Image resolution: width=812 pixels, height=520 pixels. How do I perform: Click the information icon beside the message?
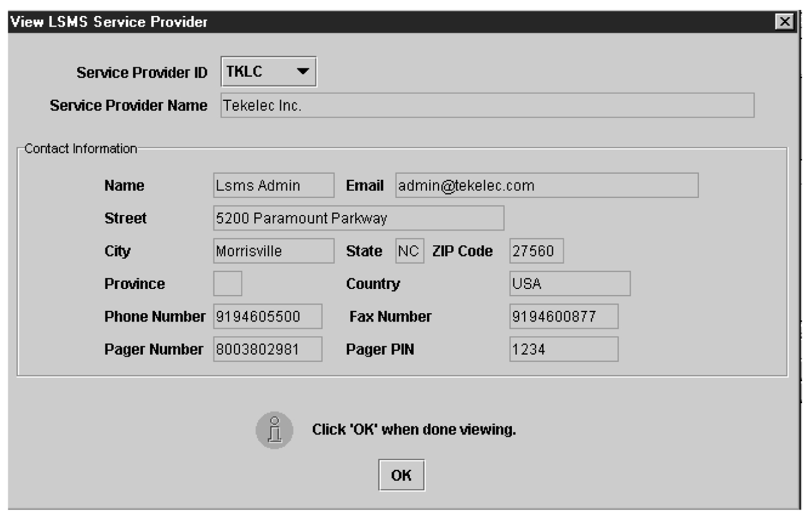pyautogui.click(x=274, y=430)
